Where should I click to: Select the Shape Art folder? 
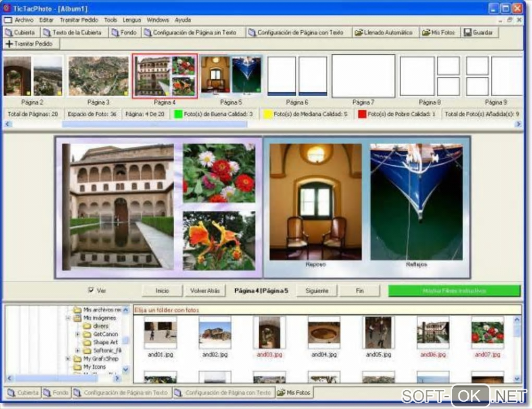pos(105,342)
